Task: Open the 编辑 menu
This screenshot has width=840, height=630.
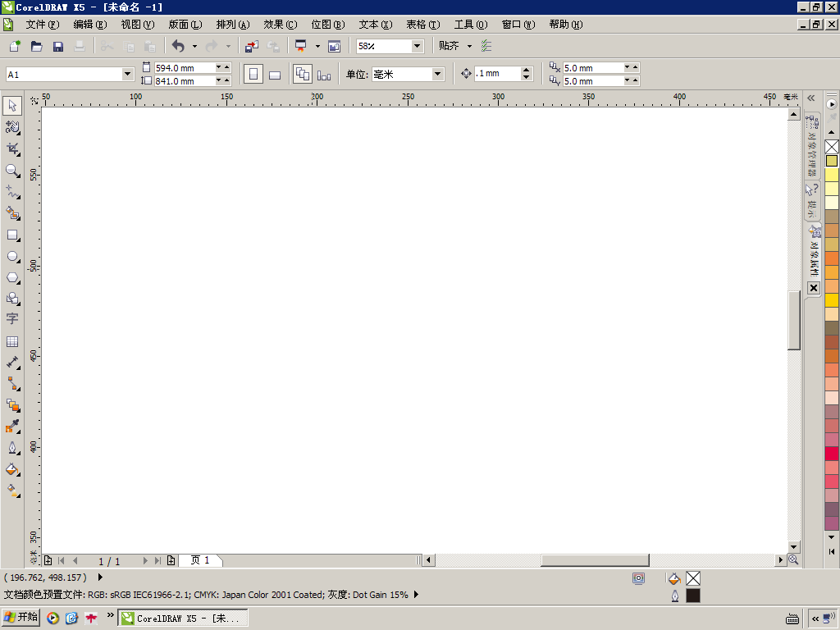Action: pyautogui.click(x=90, y=25)
